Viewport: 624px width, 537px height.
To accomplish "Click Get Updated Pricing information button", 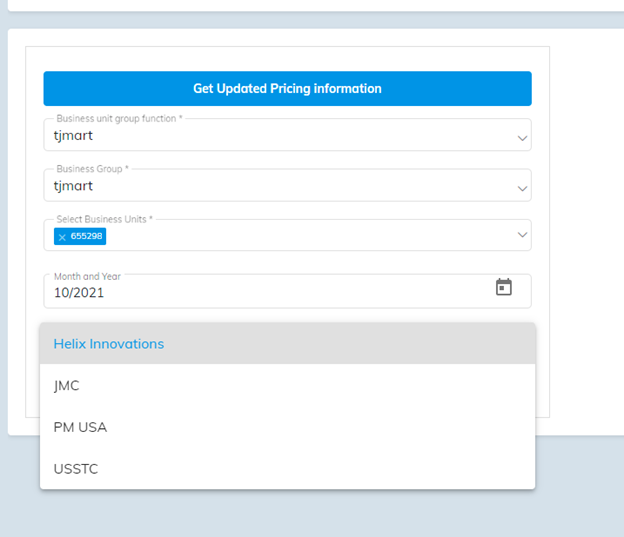I will [287, 88].
